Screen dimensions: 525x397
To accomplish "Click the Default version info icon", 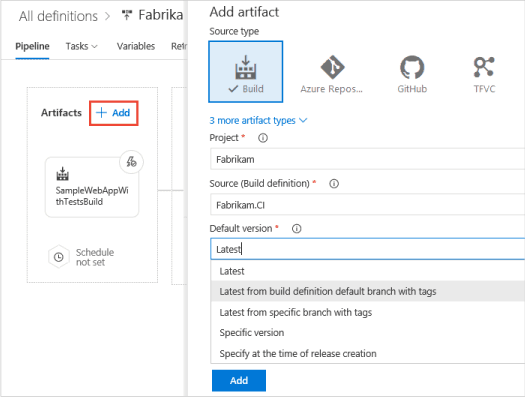I will 296,229.
